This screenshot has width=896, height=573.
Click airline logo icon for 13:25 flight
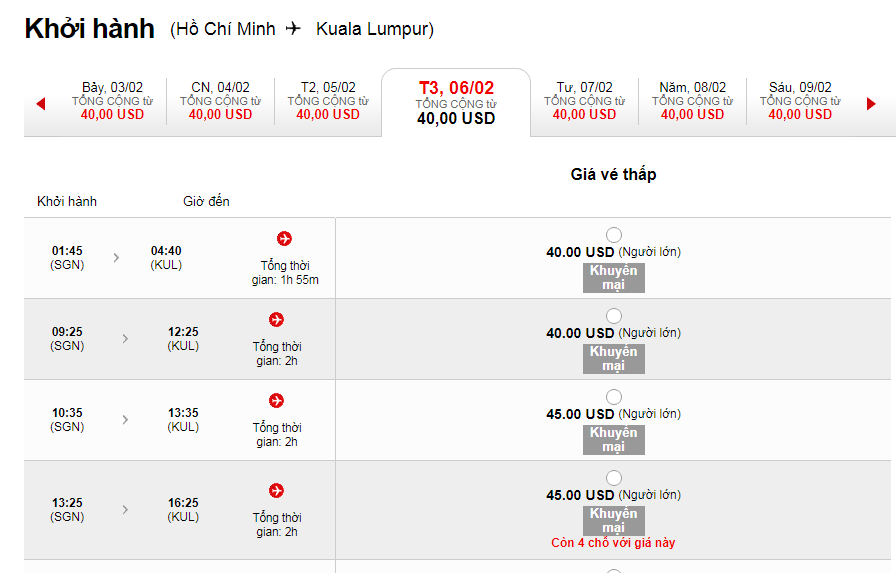coord(277,490)
